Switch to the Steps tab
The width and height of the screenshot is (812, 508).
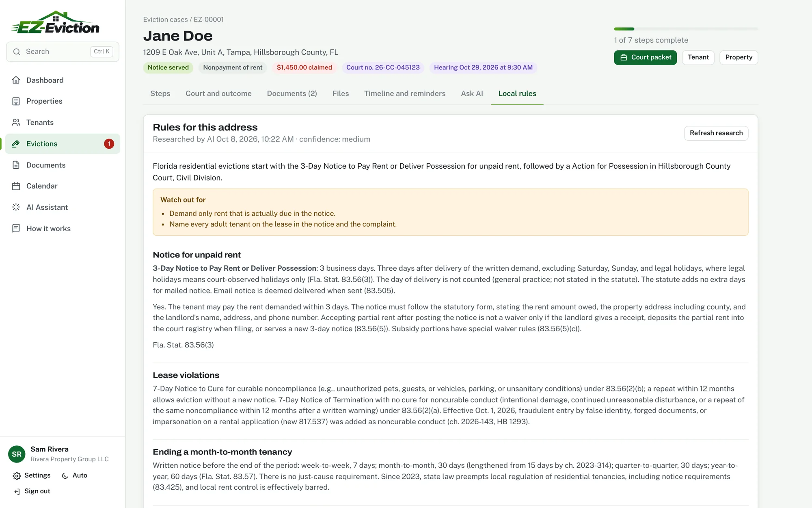tap(160, 93)
